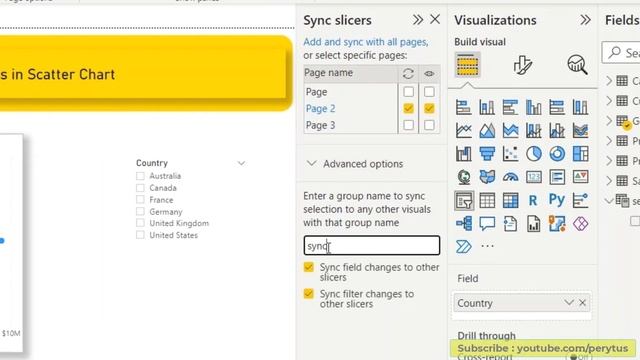Viewport: 640px width, 360px height.
Task: Select the Waterfall chart visual
Action: coord(464,154)
